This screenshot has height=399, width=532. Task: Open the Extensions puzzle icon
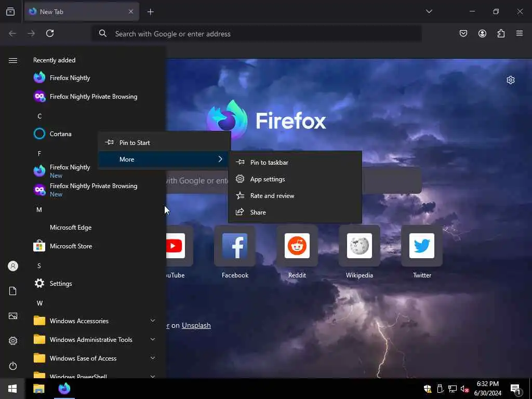coord(501,33)
